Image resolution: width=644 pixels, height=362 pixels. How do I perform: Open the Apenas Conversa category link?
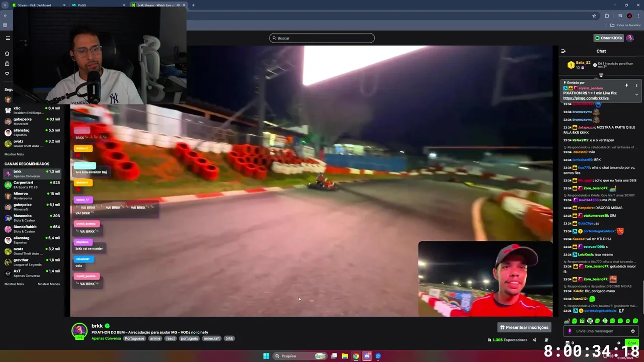pyautogui.click(x=106, y=338)
